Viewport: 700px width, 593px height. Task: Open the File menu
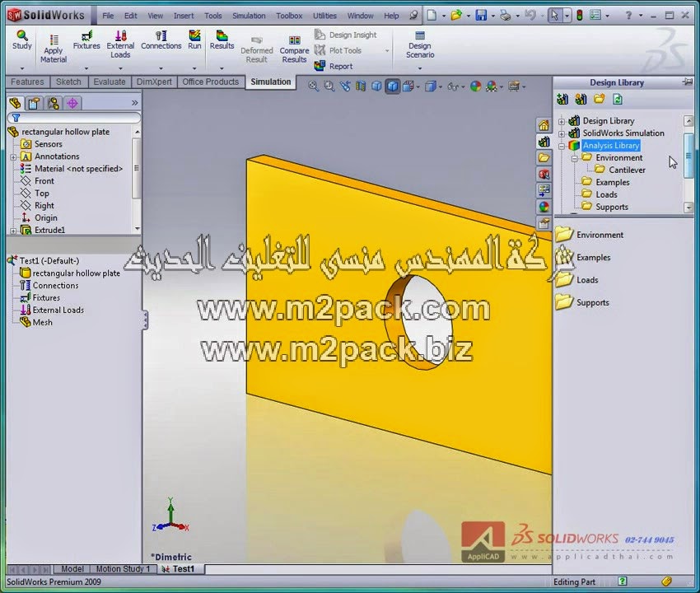pos(108,16)
